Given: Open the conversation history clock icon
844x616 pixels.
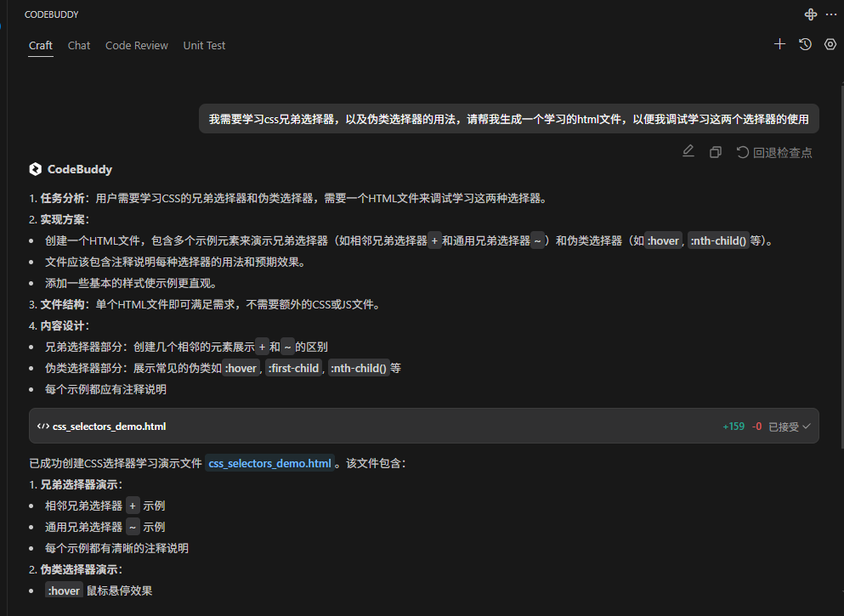Looking at the screenshot, I should click(805, 44).
